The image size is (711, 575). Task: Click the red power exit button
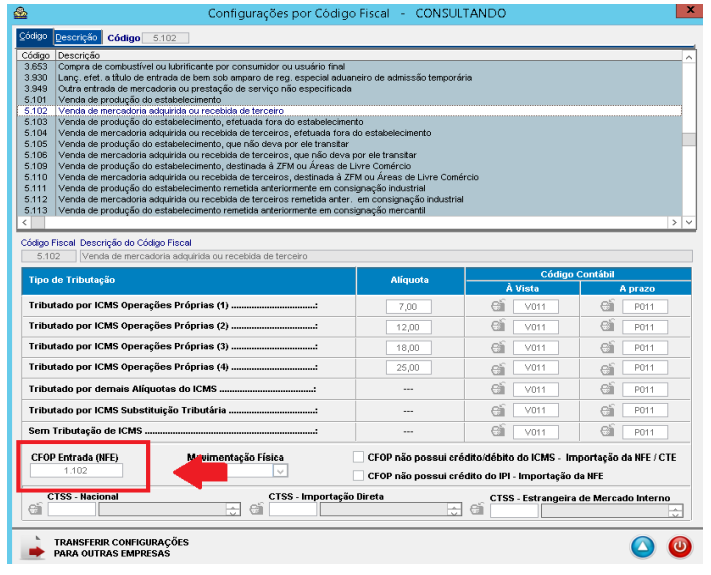[x=680, y=547]
